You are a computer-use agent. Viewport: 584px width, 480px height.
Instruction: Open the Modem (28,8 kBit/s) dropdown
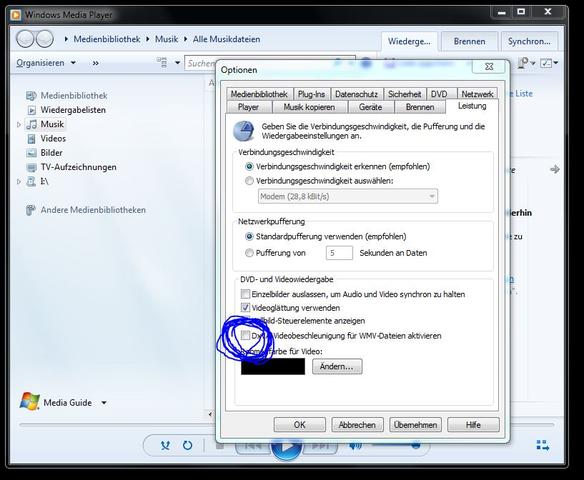348,196
